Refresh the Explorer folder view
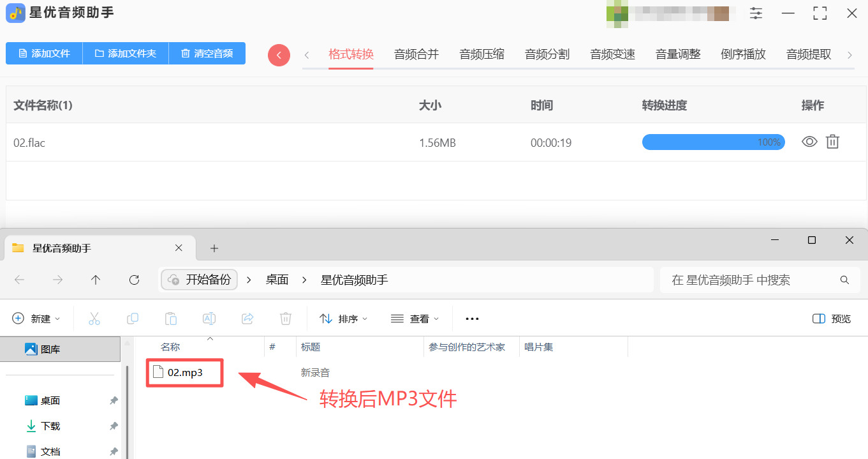The height and width of the screenshot is (459, 868). [134, 280]
